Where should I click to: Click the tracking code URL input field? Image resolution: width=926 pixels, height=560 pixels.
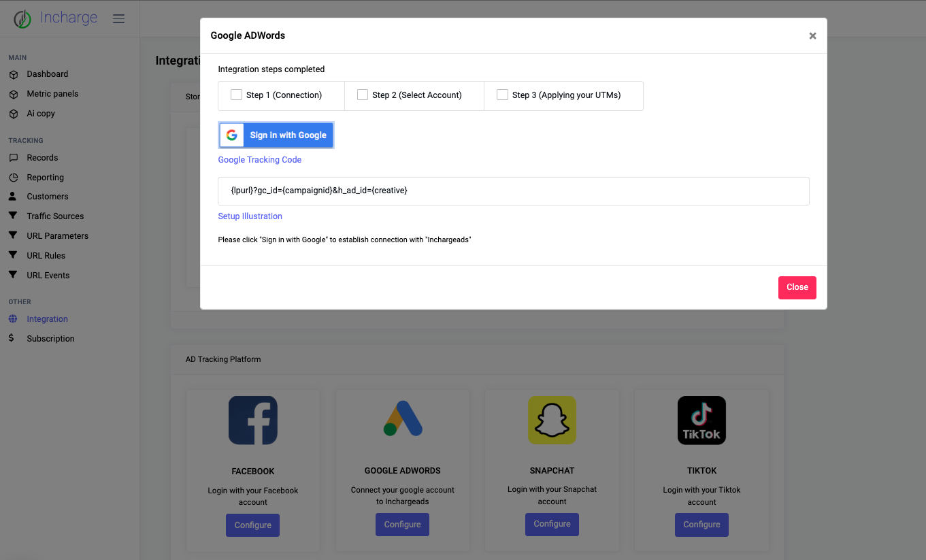point(514,191)
